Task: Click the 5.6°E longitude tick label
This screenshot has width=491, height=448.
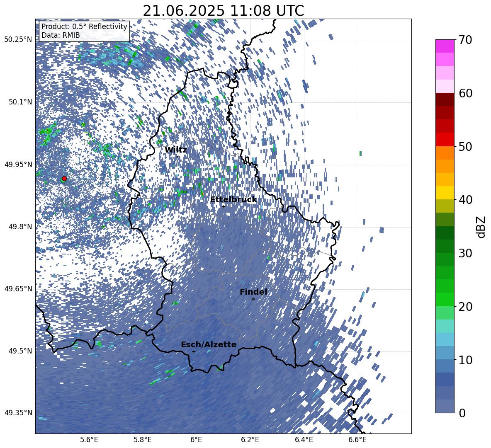Action: point(89,440)
